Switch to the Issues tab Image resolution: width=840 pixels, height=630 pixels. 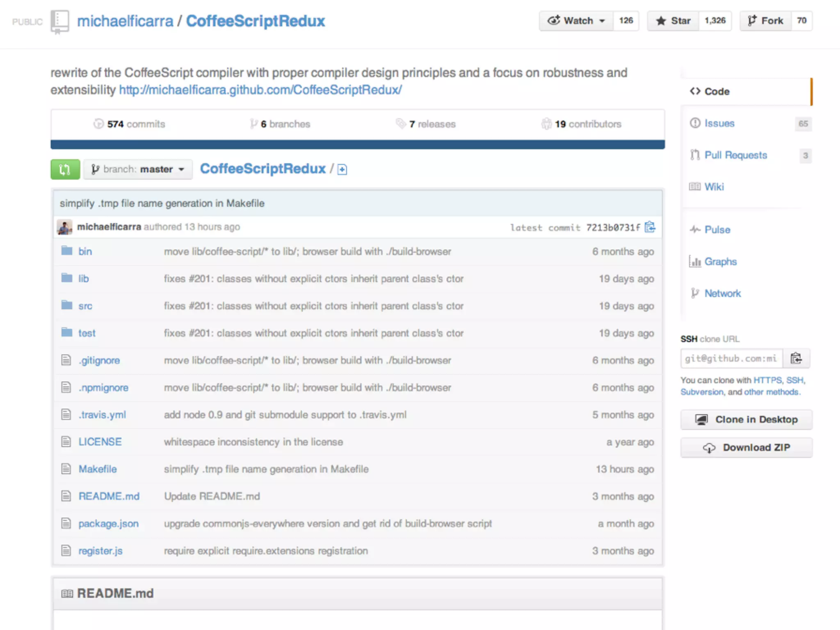tap(719, 123)
